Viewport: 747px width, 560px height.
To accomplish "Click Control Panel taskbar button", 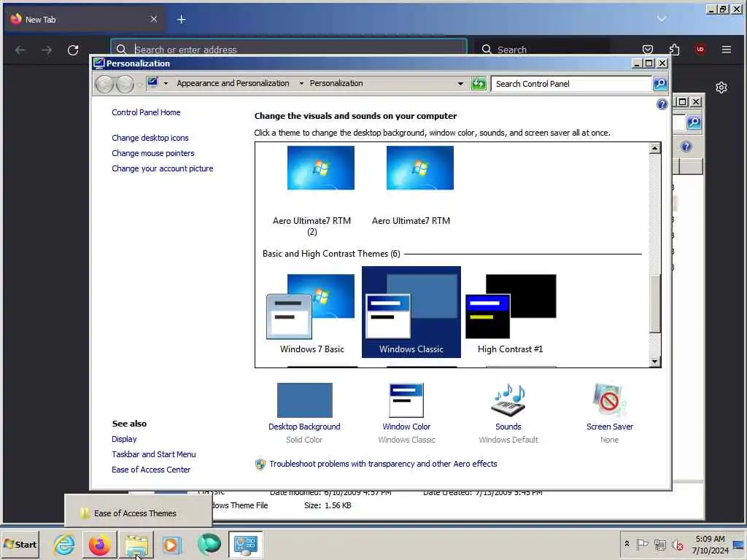I will tap(245, 544).
